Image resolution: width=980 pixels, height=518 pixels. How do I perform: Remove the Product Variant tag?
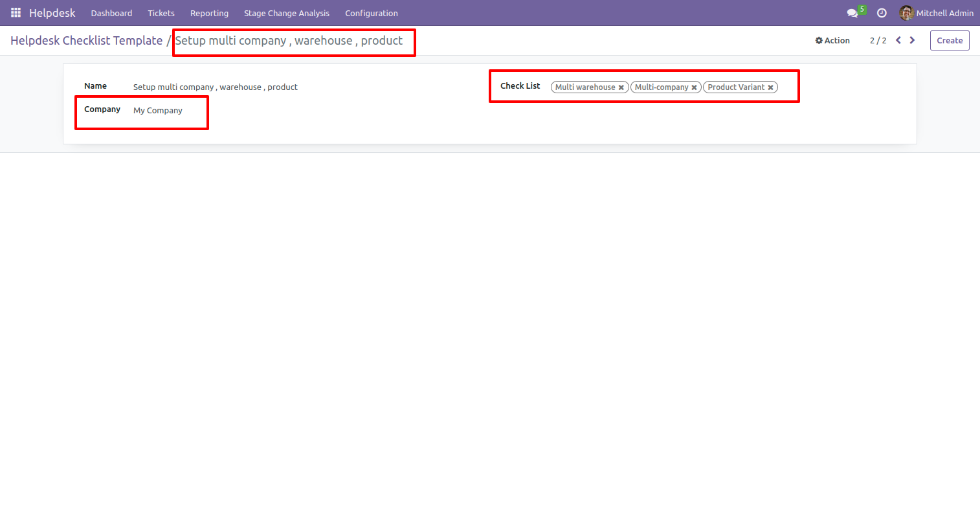[770, 87]
